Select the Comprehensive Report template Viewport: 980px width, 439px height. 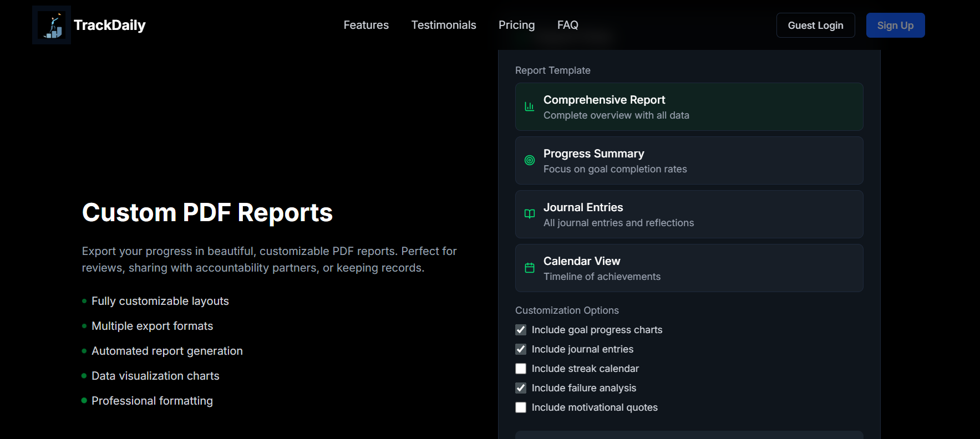coord(689,106)
